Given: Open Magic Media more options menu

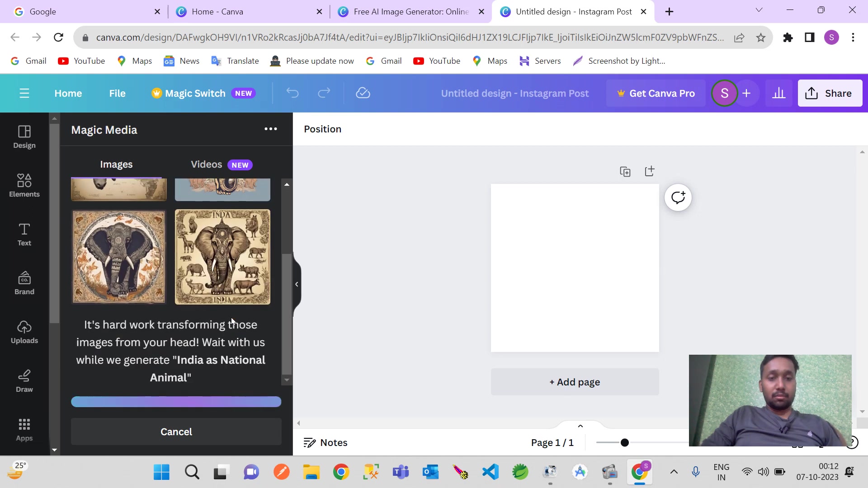Looking at the screenshot, I should [x=271, y=129].
